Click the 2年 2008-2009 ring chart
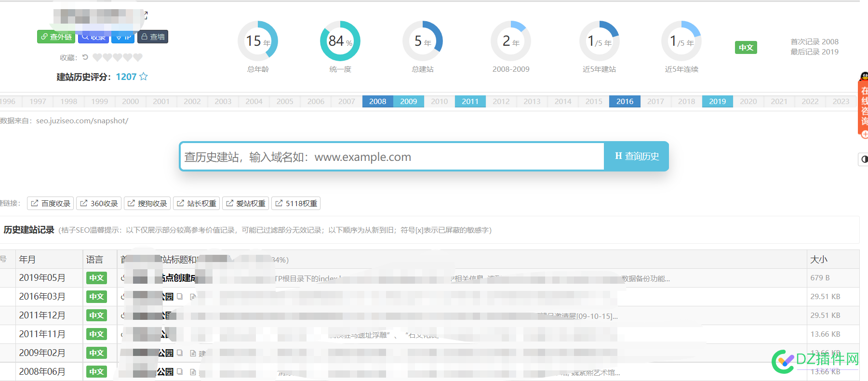Viewport: 868px width, 381px height. 511,41
